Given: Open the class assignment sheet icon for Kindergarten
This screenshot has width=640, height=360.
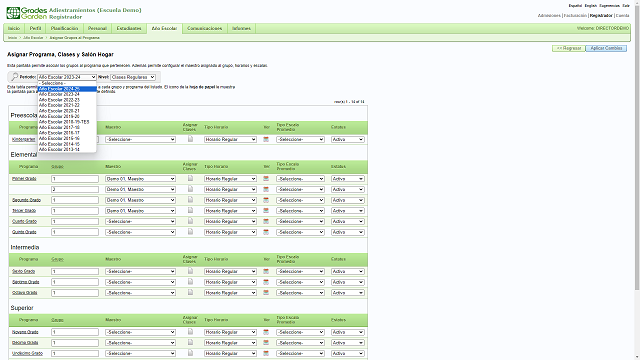Looking at the screenshot, I should pos(190,139).
